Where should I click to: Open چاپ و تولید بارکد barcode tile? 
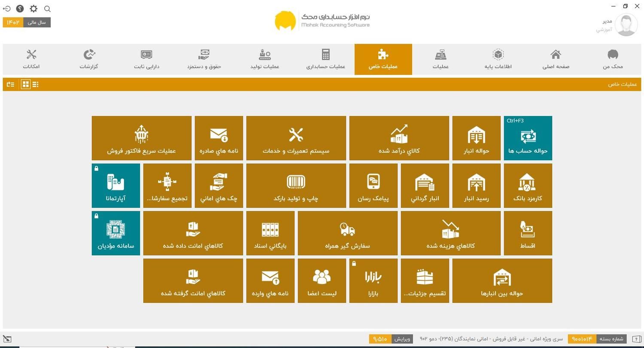296,186
